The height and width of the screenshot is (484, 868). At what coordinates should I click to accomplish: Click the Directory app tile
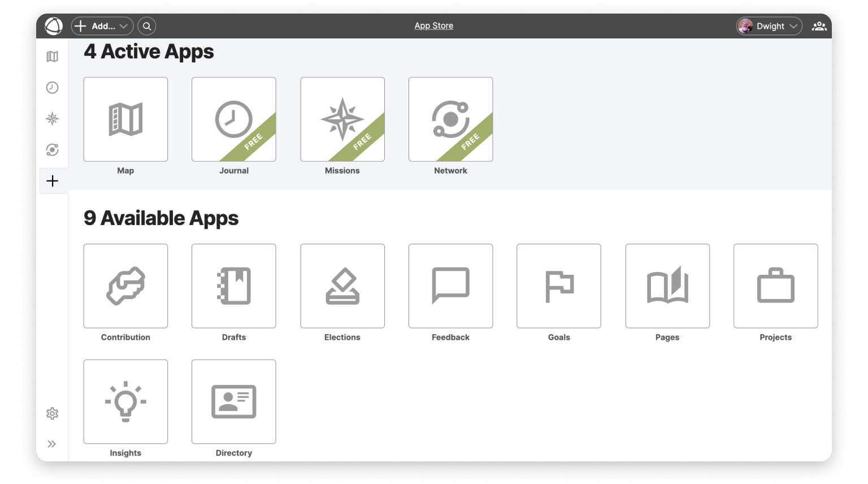coord(234,402)
